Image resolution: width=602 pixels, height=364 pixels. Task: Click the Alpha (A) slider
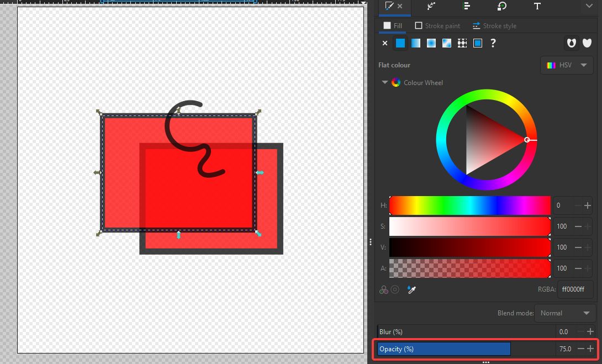(470, 268)
